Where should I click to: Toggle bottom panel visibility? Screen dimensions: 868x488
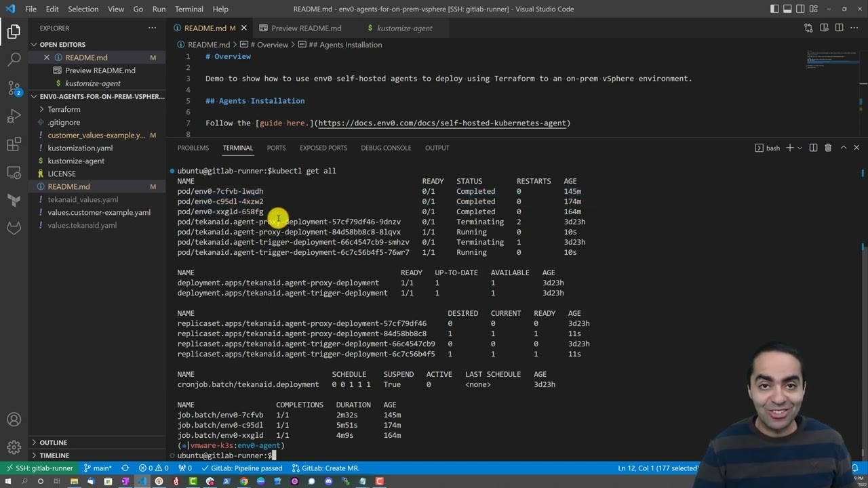789,9
